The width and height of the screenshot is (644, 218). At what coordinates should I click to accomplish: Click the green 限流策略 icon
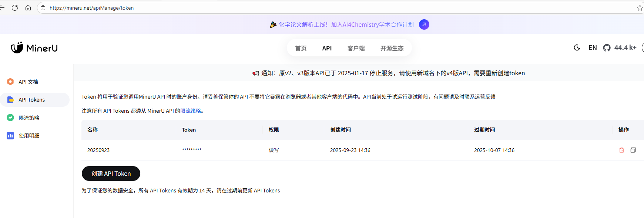[10, 118]
